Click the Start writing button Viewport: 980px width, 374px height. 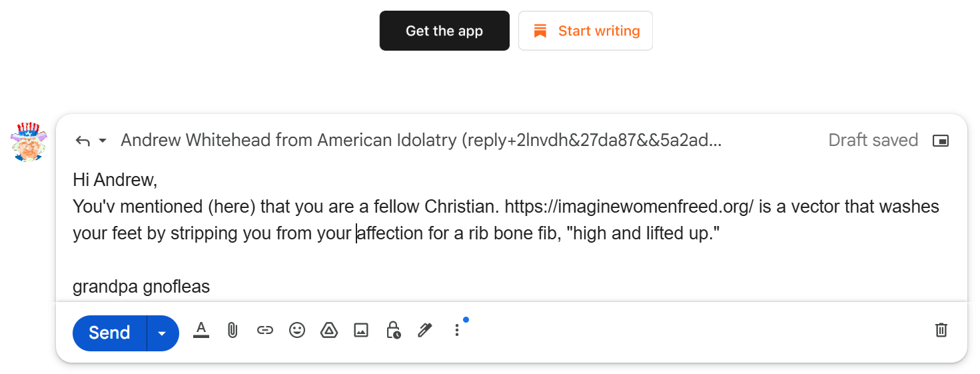coord(586,31)
